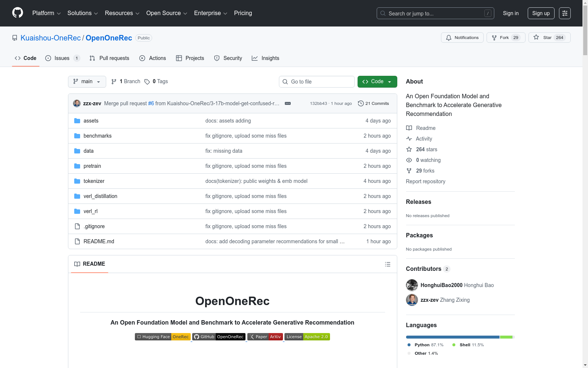Expand the Enterprise dropdown
Screen dimensions: 588x368
click(x=211, y=13)
